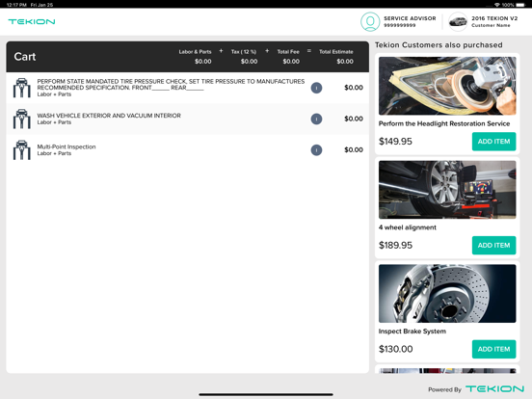532x399 pixels.
Task: Click the $0.00 price of Multi-Point Inspection
Action: tap(354, 150)
